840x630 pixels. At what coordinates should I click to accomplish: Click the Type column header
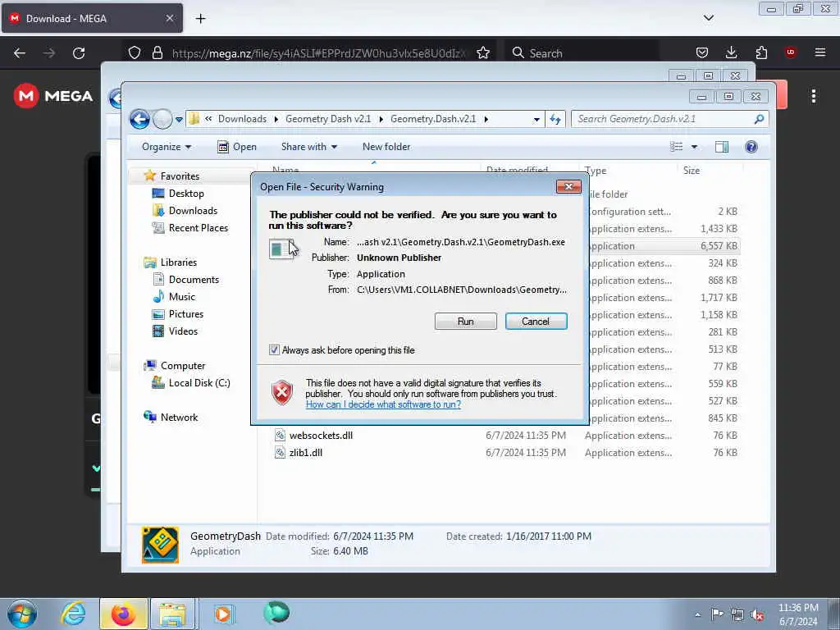[596, 171]
